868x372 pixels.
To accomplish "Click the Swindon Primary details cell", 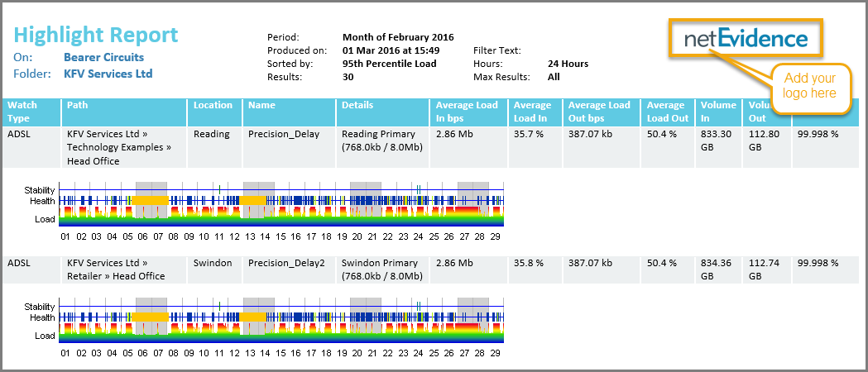I will 382,269.
